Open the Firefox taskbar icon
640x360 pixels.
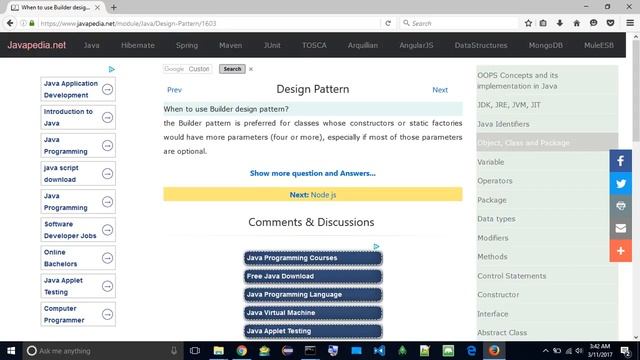tap(494, 351)
